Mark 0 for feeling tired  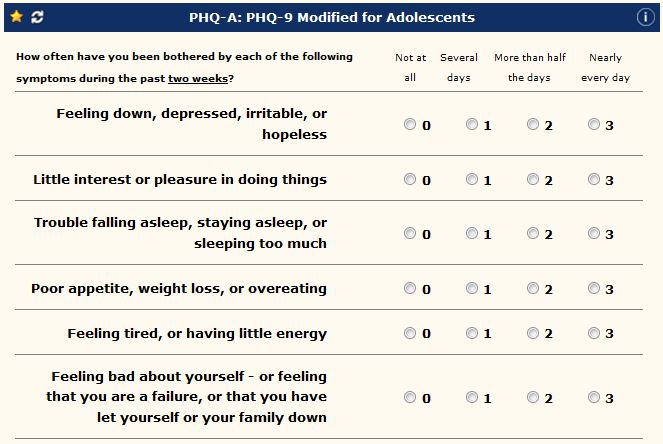point(410,333)
